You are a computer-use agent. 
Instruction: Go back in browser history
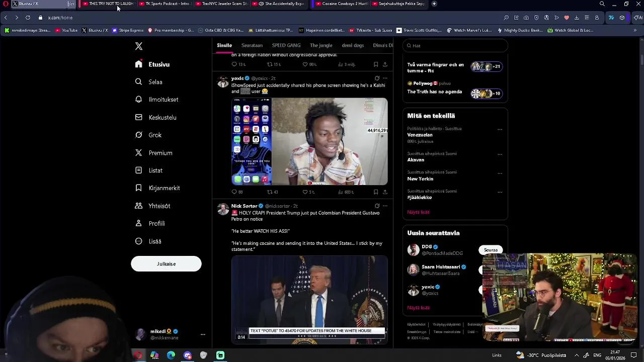[6, 18]
